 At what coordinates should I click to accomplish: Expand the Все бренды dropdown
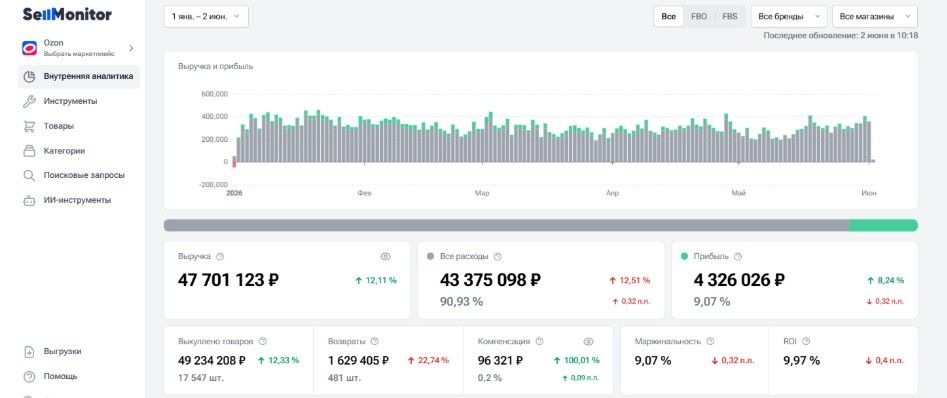[x=789, y=17]
